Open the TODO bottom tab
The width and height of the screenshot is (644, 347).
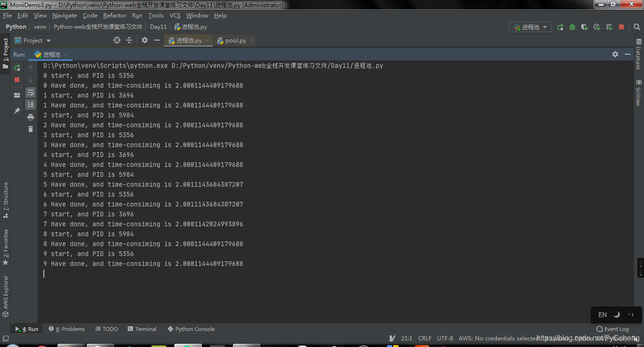(107, 329)
